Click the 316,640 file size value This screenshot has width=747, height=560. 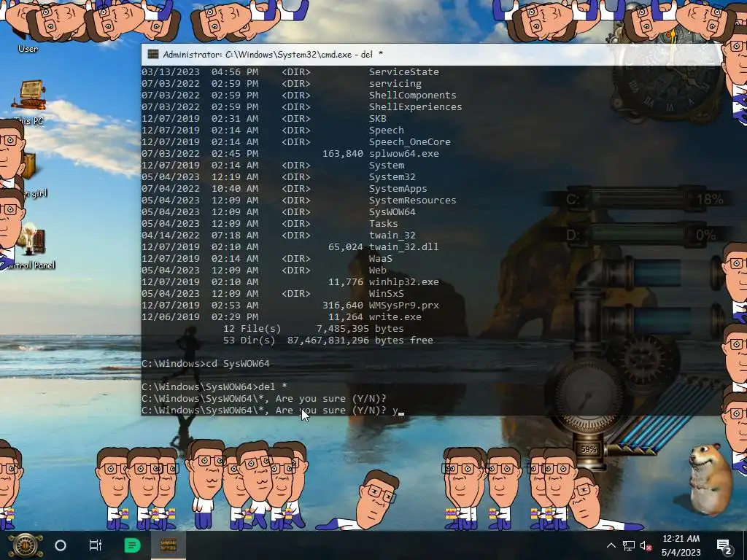click(x=343, y=306)
